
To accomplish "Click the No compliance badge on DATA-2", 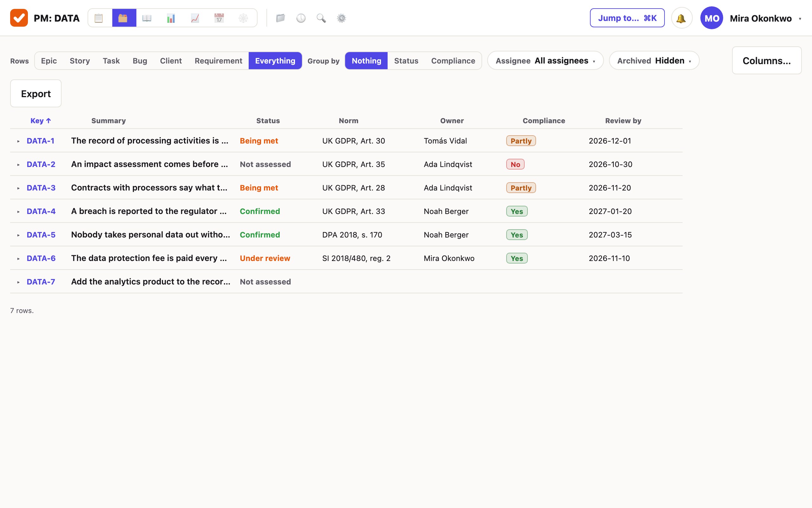I will click(x=515, y=164).
